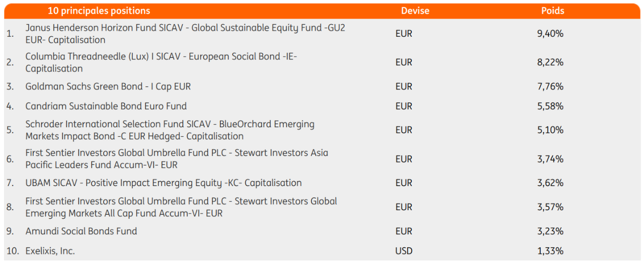Select Candriam Sustainable Bond Euro Fund

106,106
